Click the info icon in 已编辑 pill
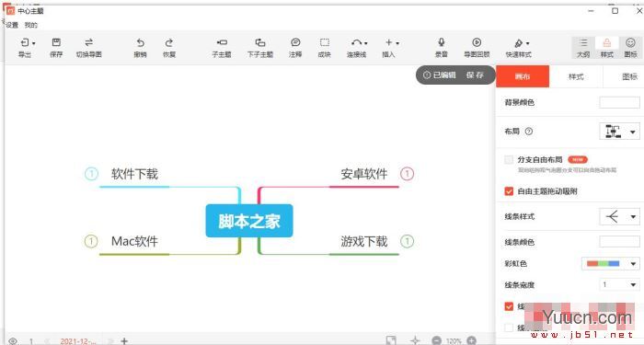This screenshot has width=644, height=345. [x=427, y=75]
